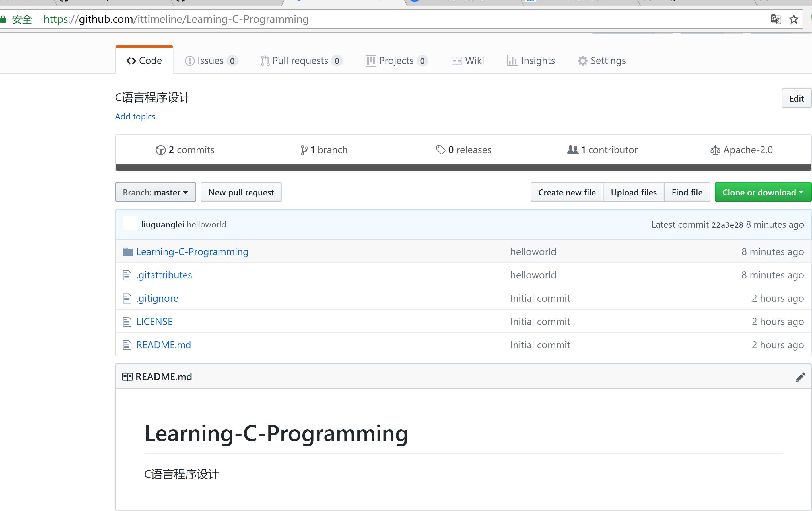Click the Learning-C-Programming heading in README
The width and height of the screenshot is (812, 511).
(276, 433)
